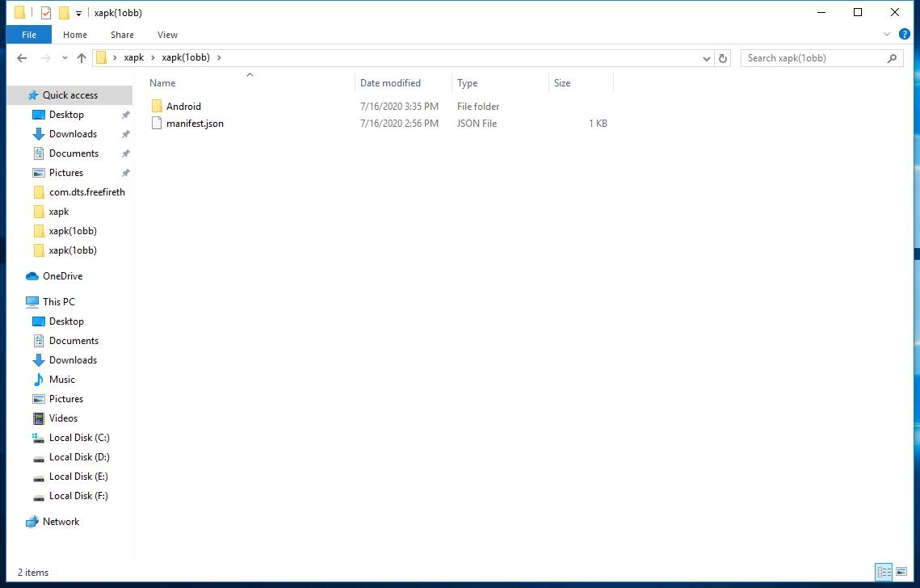920x588 pixels.
Task: Select the manifest.json file
Action: point(195,123)
